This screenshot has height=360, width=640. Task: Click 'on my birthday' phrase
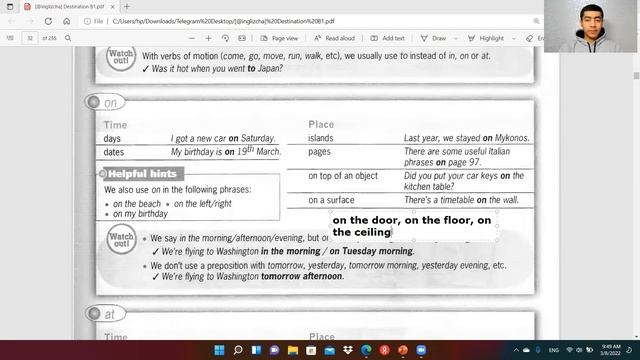click(x=140, y=214)
